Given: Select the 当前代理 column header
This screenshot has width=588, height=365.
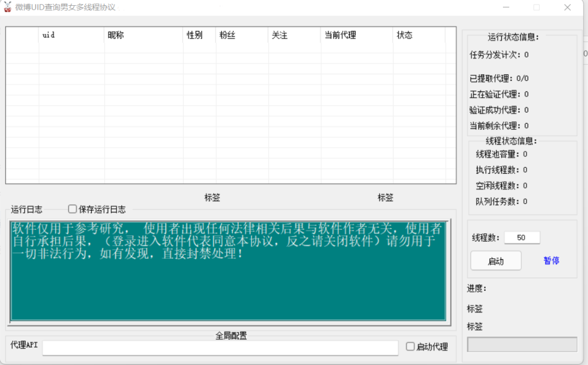Looking at the screenshot, I should click(356, 36).
